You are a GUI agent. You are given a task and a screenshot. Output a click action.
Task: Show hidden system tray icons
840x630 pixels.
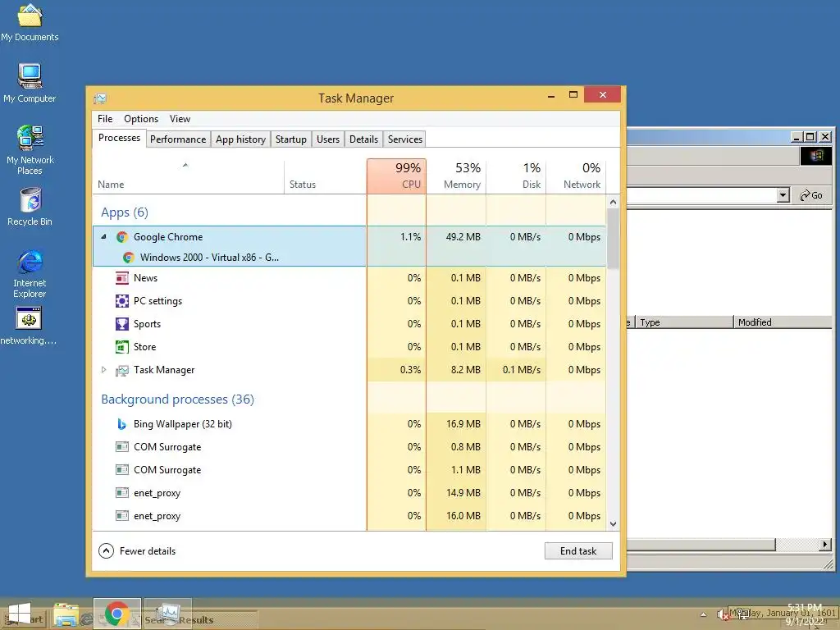[x=704, y=614]
